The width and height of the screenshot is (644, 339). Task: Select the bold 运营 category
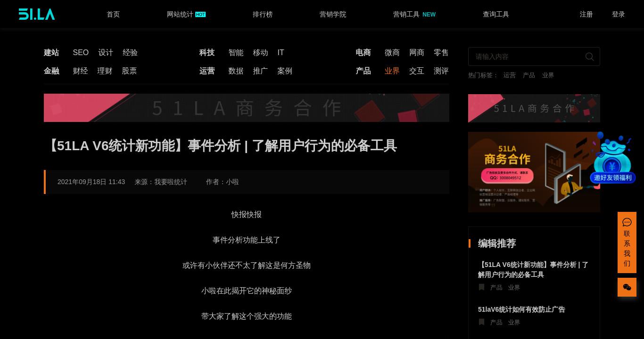(x=207, y=71)
